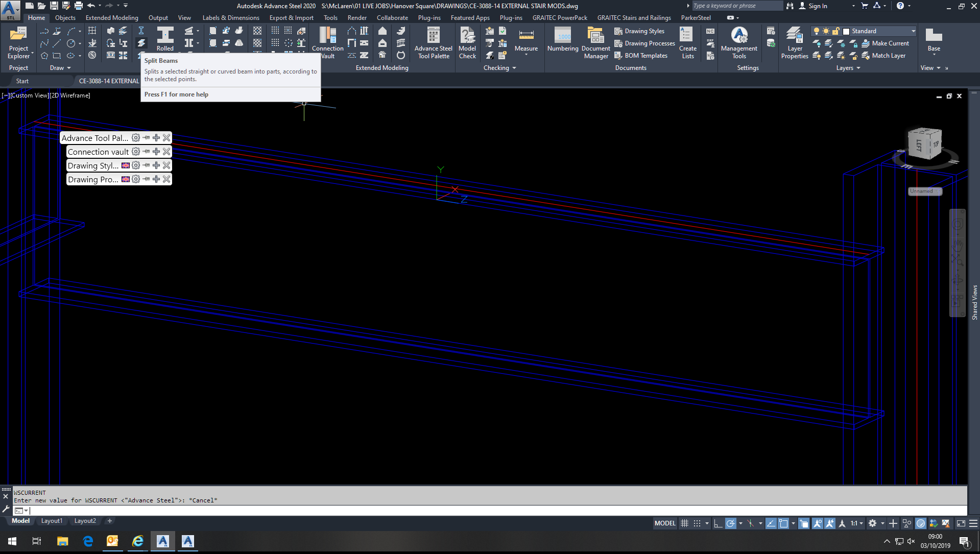Select the Split Beams tool
Image resolution: width=980 pixels, height=554 pixels.
142,43
